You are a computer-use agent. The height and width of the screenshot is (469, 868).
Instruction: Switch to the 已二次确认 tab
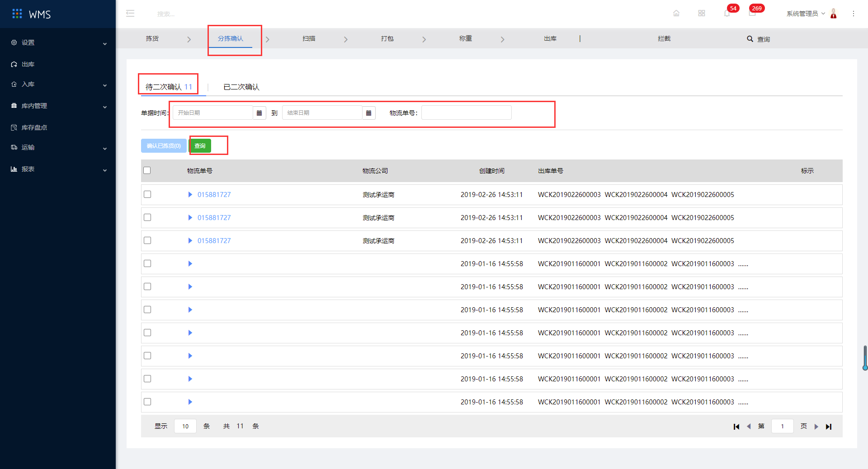(241, 87)
